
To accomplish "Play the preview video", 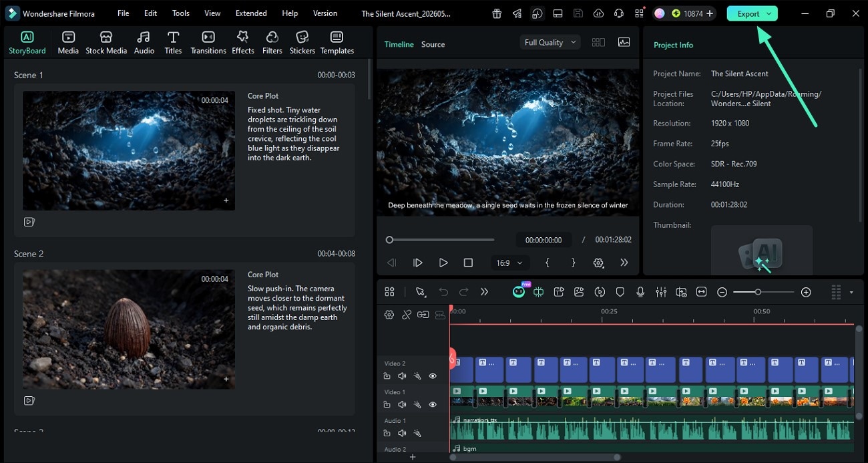I will pos(443,263).
